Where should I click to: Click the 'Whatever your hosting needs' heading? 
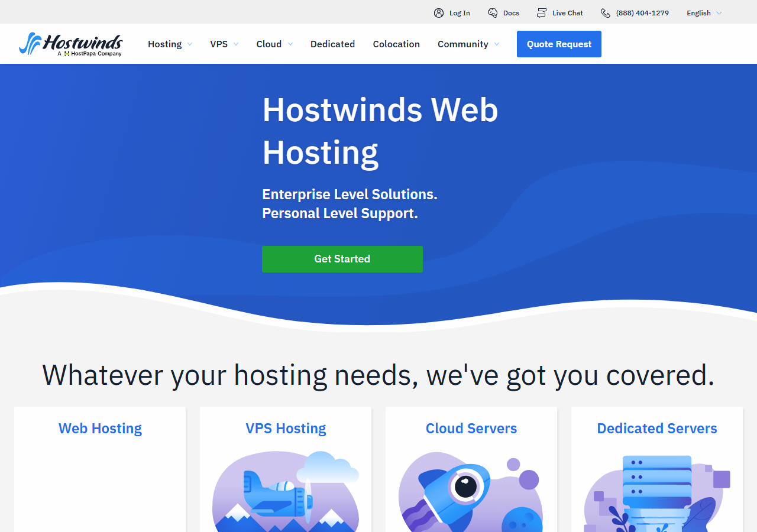(378, 375)
